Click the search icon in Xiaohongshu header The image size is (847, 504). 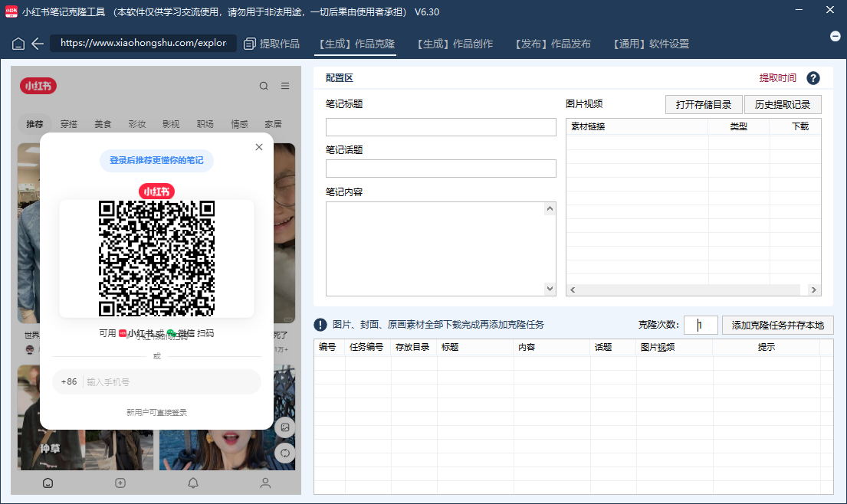(x=264, y=87)
